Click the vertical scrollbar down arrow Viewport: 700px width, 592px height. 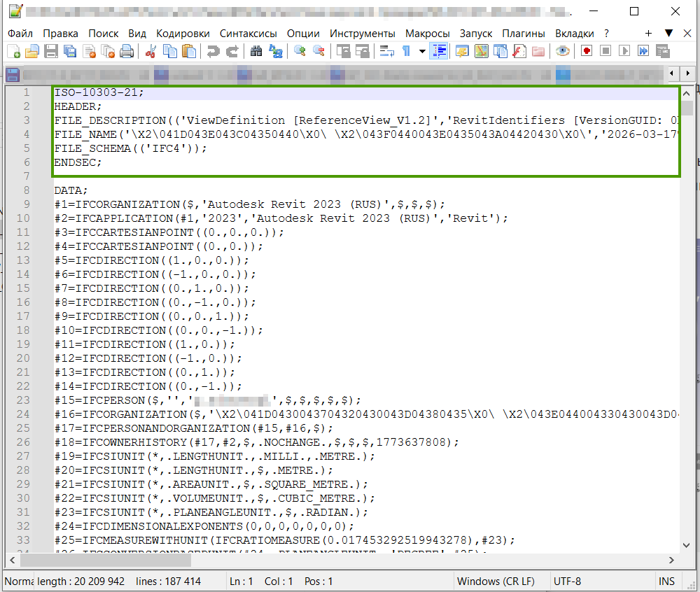tap(687, 545)
